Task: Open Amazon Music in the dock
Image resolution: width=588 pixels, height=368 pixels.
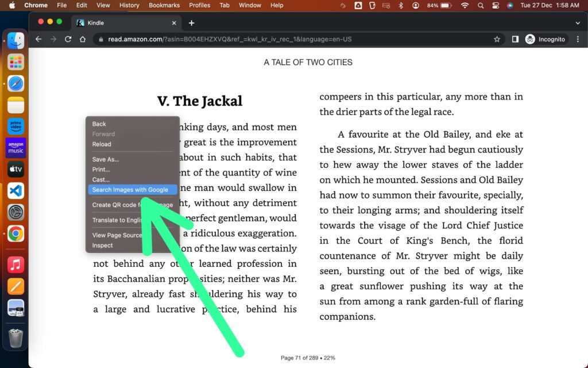Action: [16, 148]
